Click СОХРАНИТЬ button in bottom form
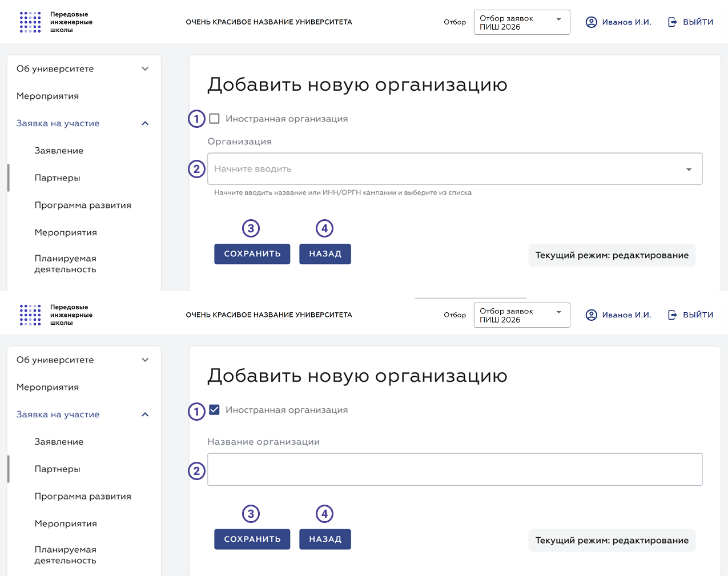This screenshot has height=576, width=728. click(x=252, y=539)
